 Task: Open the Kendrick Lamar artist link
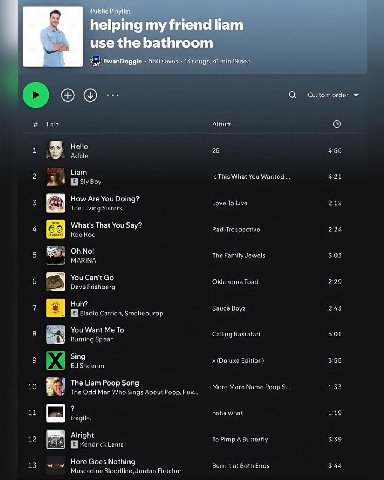pos(102,445)
